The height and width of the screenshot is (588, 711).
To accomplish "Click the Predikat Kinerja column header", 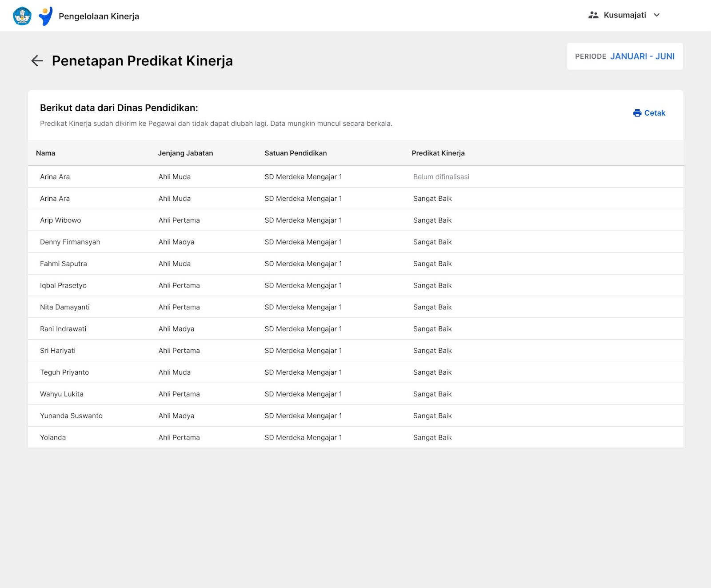I will pyautogui.click(x=438, y=153).
